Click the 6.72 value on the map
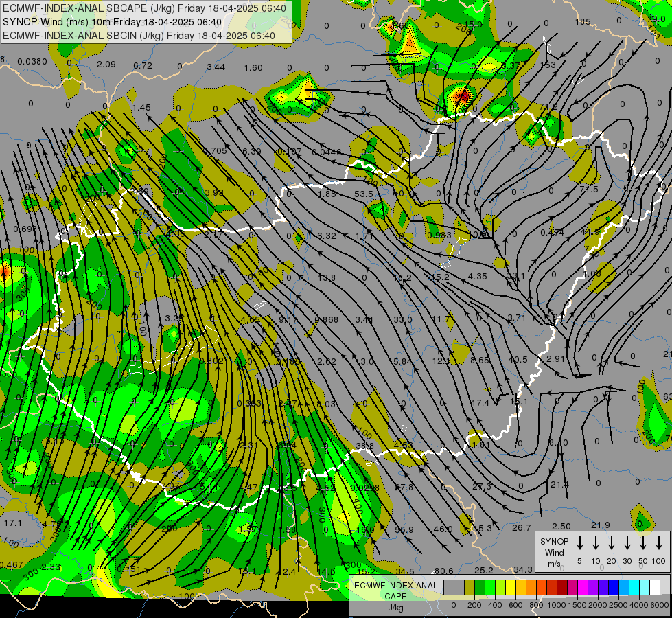The width and height of the screenshot is (672, 618). pyautogui.click(x=143, y=66)
